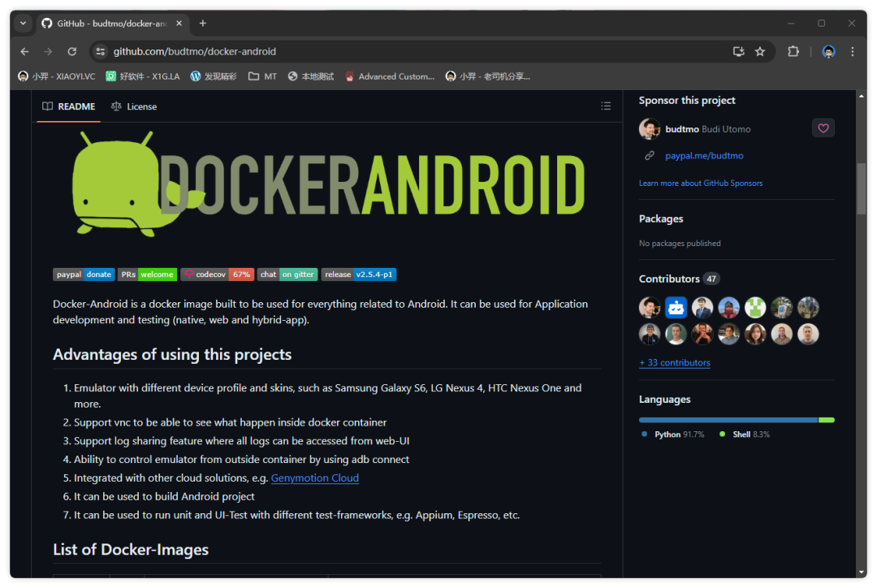Click the install app icon in address bar
Screen dimensions: 877x588
(738, 52)
